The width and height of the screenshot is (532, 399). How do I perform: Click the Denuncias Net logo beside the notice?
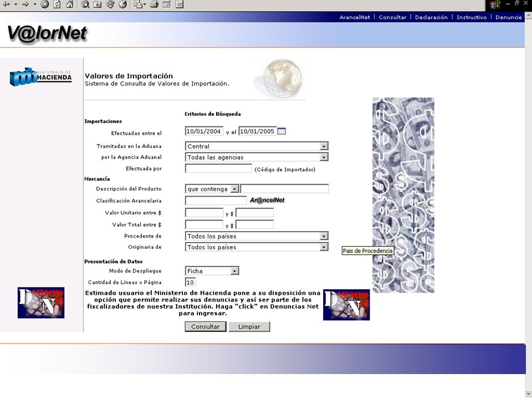tap(346, 305)
